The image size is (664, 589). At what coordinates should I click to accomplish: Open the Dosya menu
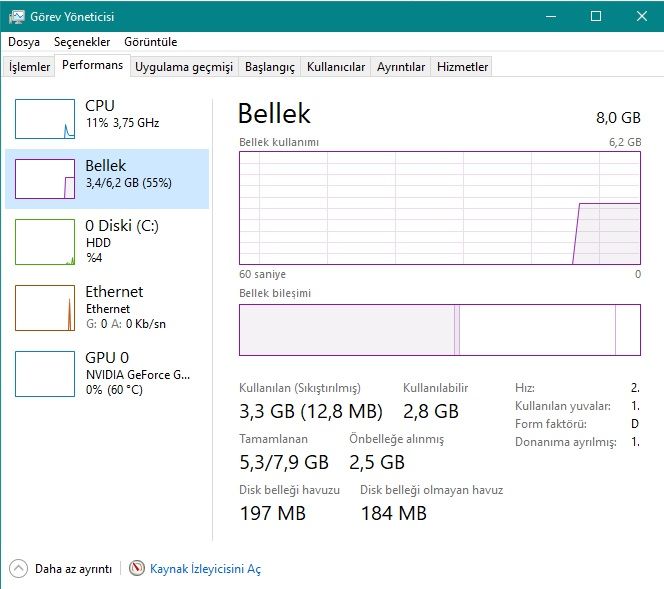pyautogui.click(x=24, y=42)
